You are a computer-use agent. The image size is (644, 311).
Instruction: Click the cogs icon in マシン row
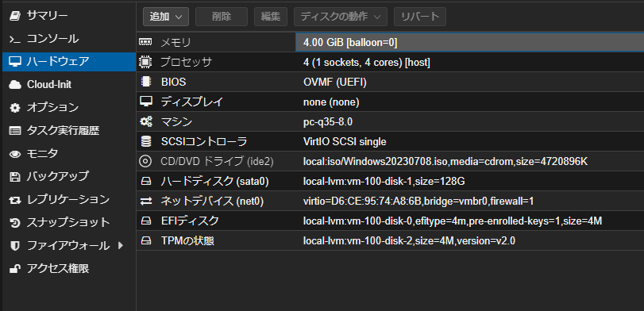tap(145, 121)
